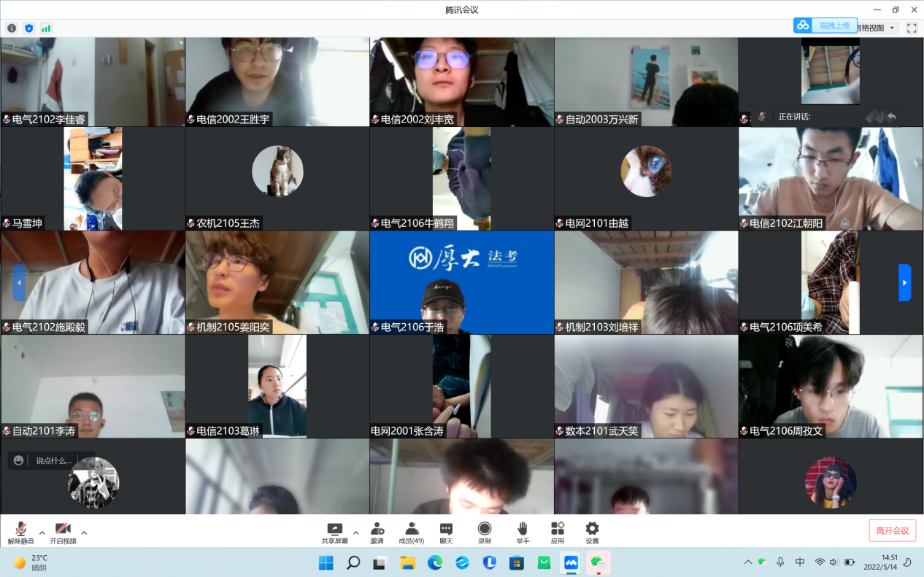The height and width of the screenshot is (577, 924).
Task: Select the video tile of 电网2001张含涛
Action: (x=462, y=387)
